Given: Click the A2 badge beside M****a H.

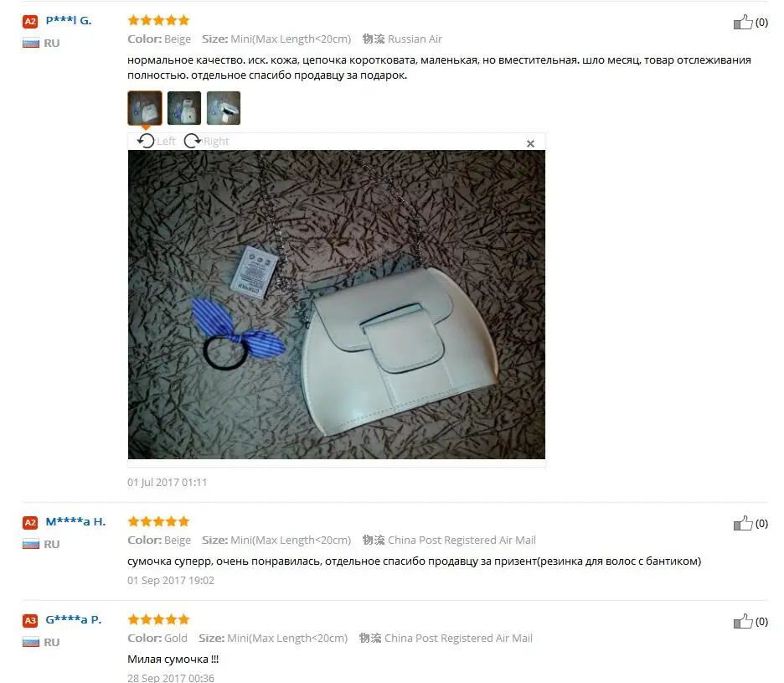Looking at the screenshot, I should pos(30,523).
